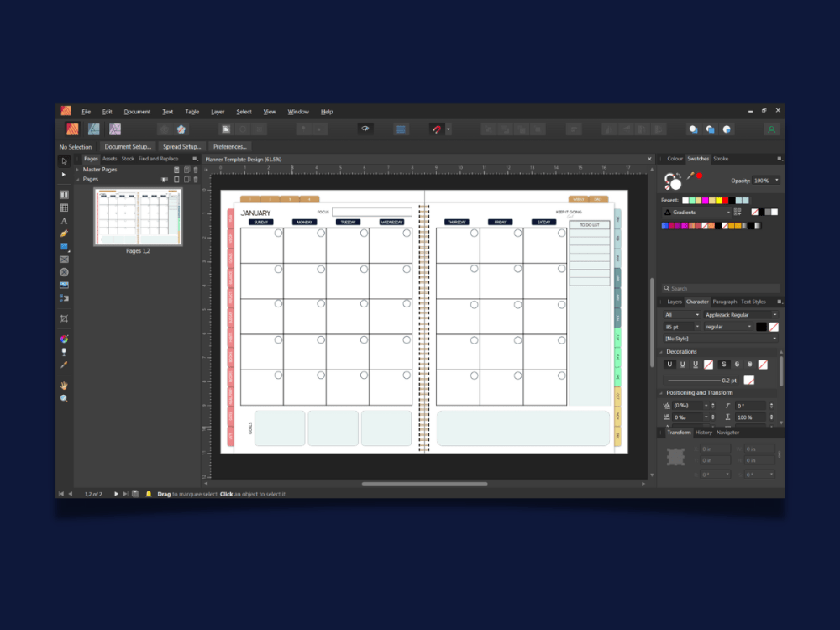Select the Picture Frame Rectangle tool

(x=64, y=260)
